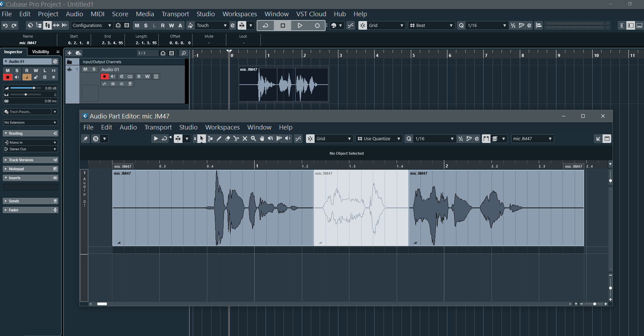This screenshot has height=336, width=644.
Task: Pick the Eraser tool in Audio Part Editor
Action: 228,139
